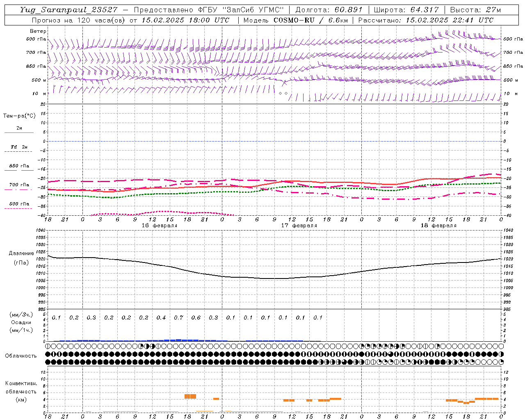
Task: Click the calculation time 15.02.2025 22:41 UTC
Action: coord(450,20)
